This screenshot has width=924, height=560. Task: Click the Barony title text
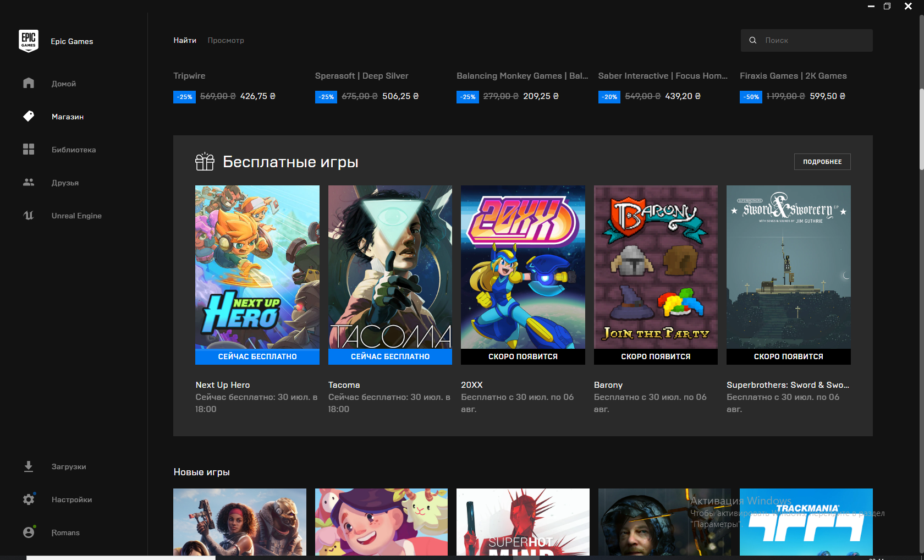click(608, 385)
